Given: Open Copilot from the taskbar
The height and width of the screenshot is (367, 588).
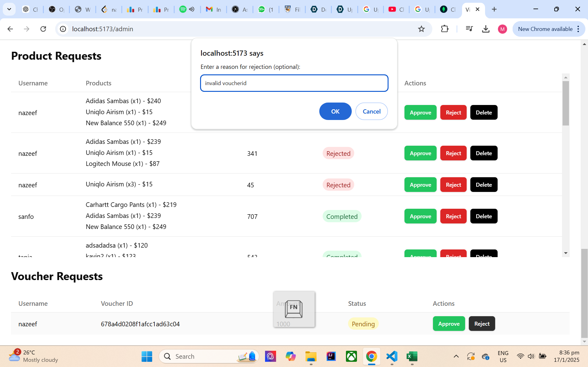Looking at the screenshot, I should (x=290, y=356).
